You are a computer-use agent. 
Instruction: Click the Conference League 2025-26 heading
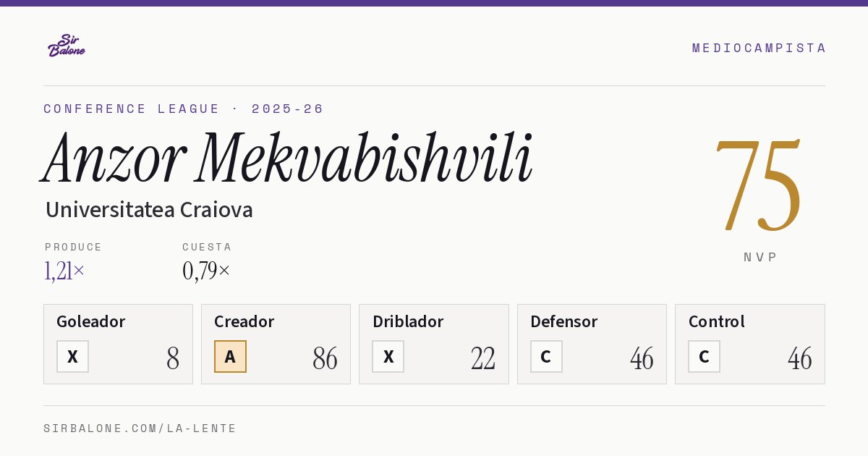click(184, 109)
